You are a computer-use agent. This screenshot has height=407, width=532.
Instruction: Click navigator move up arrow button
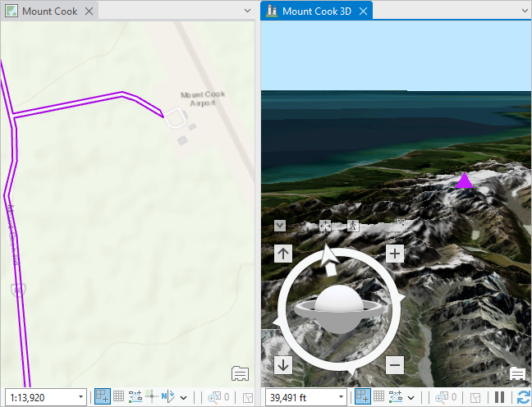[284, 254]
